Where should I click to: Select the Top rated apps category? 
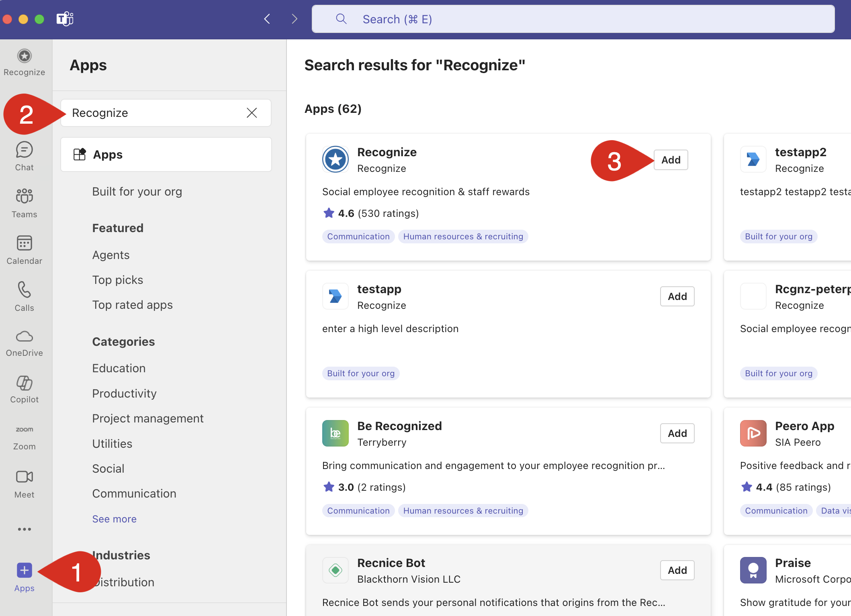click(x=132, y=305)
